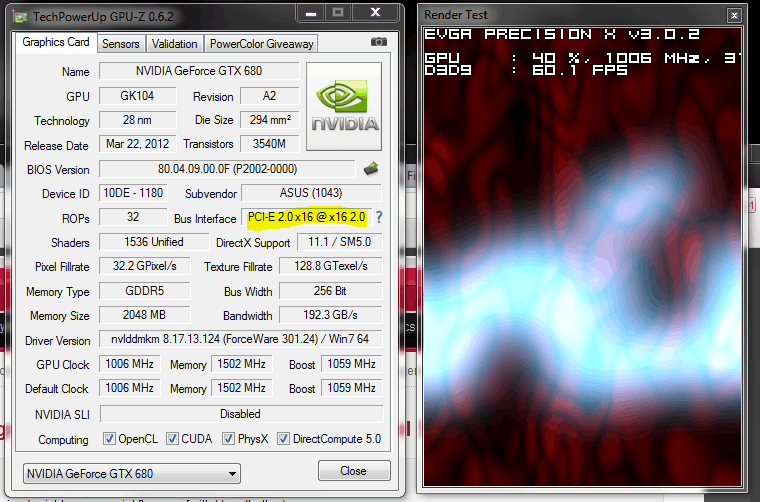
Task: Click the TechPowerUp GPU-Z 0.6.2 title text
Action: 103,17
